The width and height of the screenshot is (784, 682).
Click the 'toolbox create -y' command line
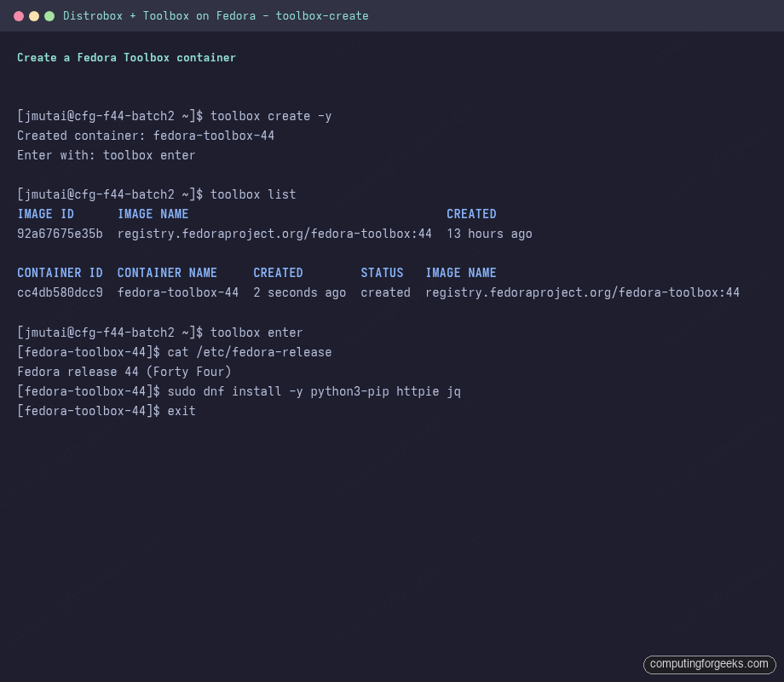pyautogui.click(x=175, y=116)
